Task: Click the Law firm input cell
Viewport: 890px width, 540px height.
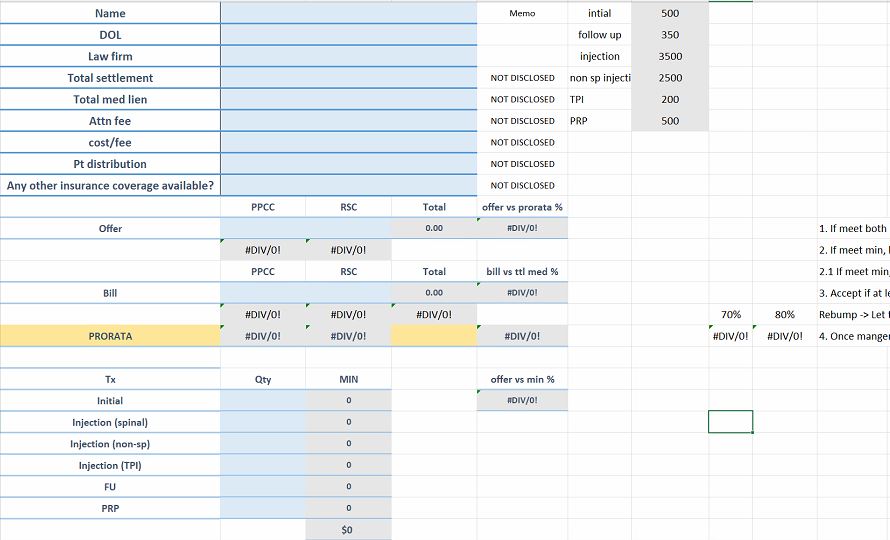Action: pyautogui.click(x=349, y=56)
